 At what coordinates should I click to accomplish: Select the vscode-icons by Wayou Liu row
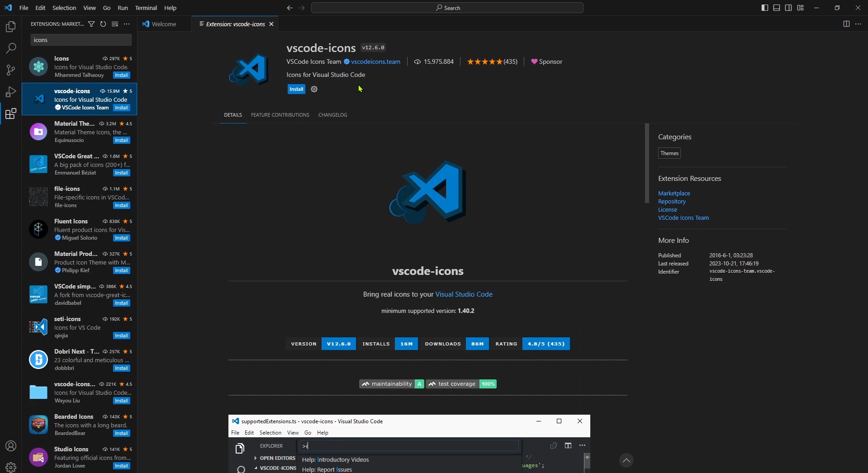pyautogui.click(x=80, y=392)
